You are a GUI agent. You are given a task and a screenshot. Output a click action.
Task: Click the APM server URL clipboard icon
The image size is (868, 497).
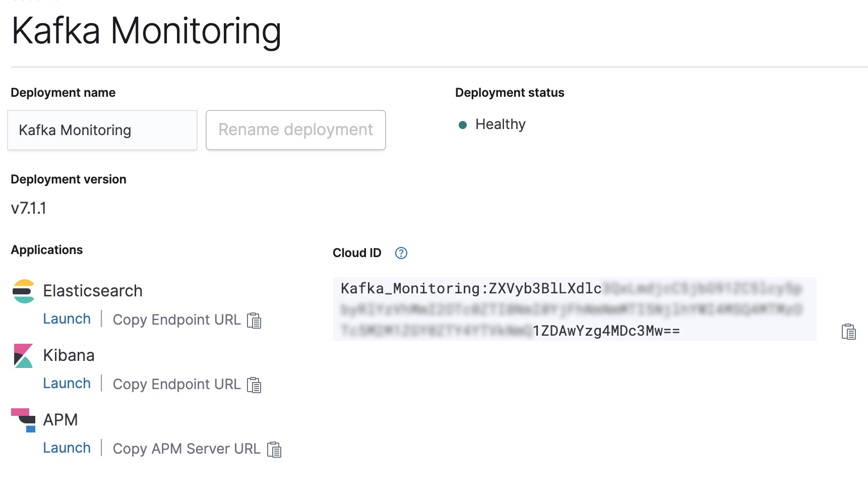tap(274, 450)
